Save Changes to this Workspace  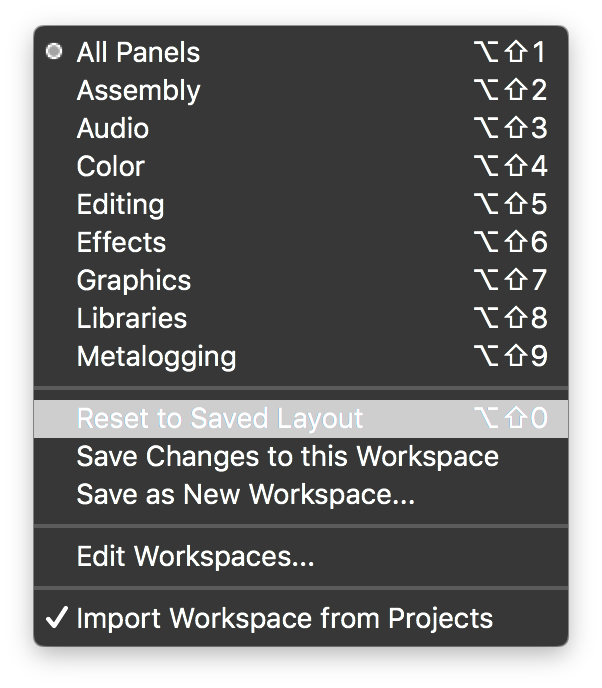click(287, 457)
